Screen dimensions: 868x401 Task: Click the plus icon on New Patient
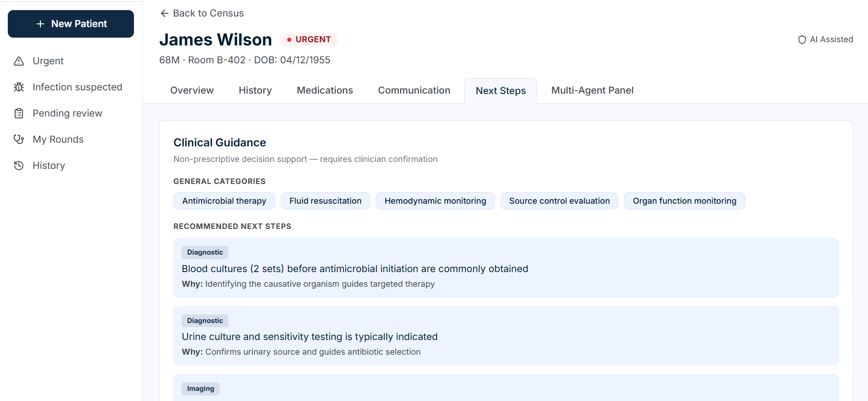(x=40, y=24)
